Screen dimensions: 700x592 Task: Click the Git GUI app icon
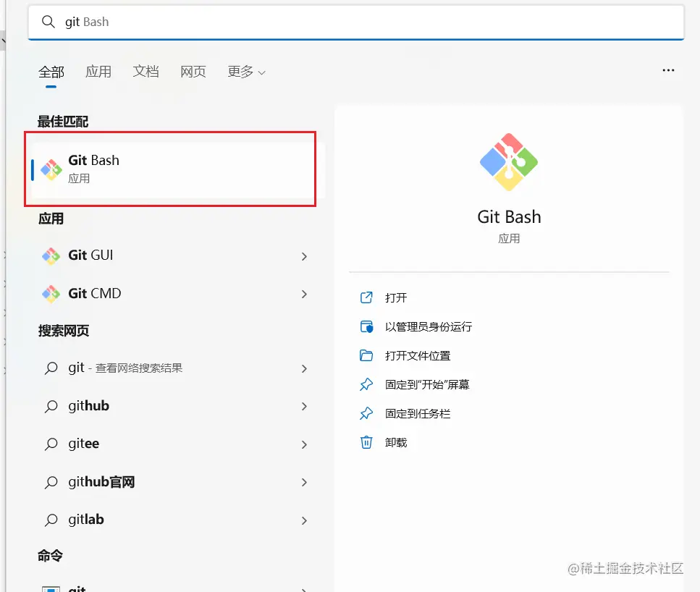click(x=51, y=255)
